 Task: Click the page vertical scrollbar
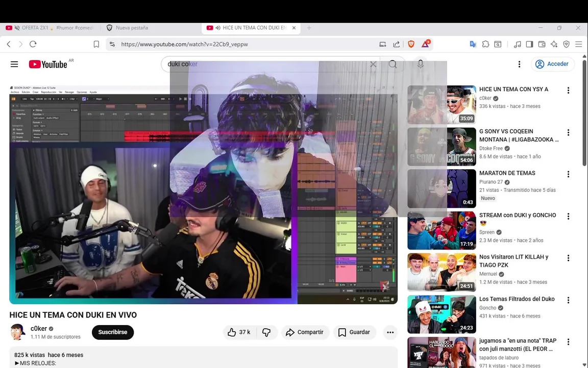pos(584,112)
